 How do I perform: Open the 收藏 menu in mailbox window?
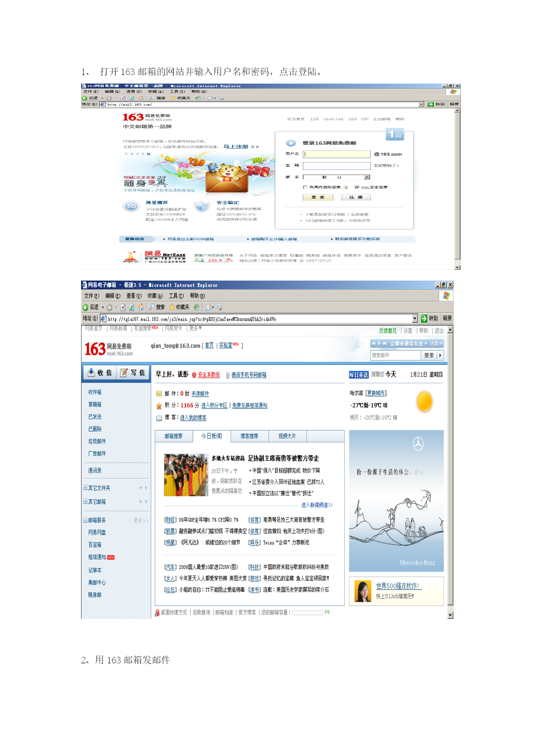point(155,296)
